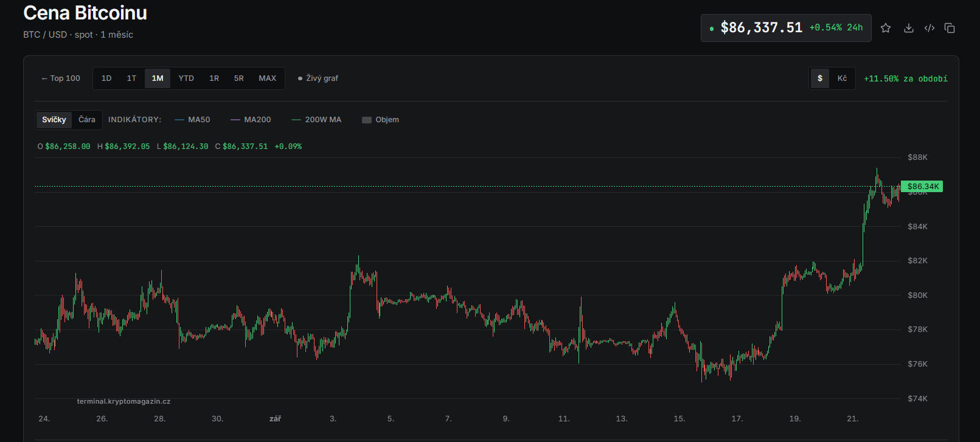Go back to Top 100
Viewport: 980px width, 442px height.
pos(61,78)
